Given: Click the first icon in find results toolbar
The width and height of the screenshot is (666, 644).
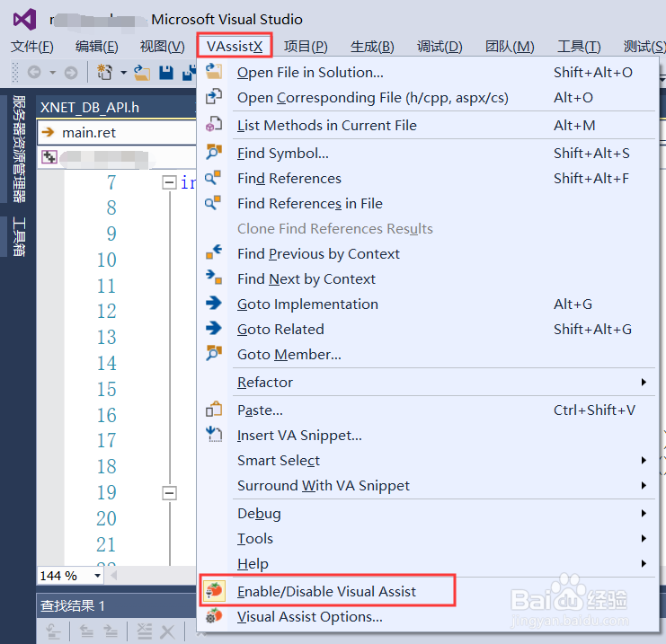Looking at the screenshot, I should point(53,631).
